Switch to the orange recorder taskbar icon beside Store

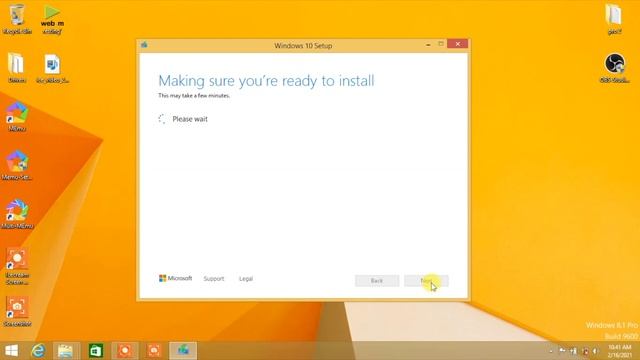point(125,351)
